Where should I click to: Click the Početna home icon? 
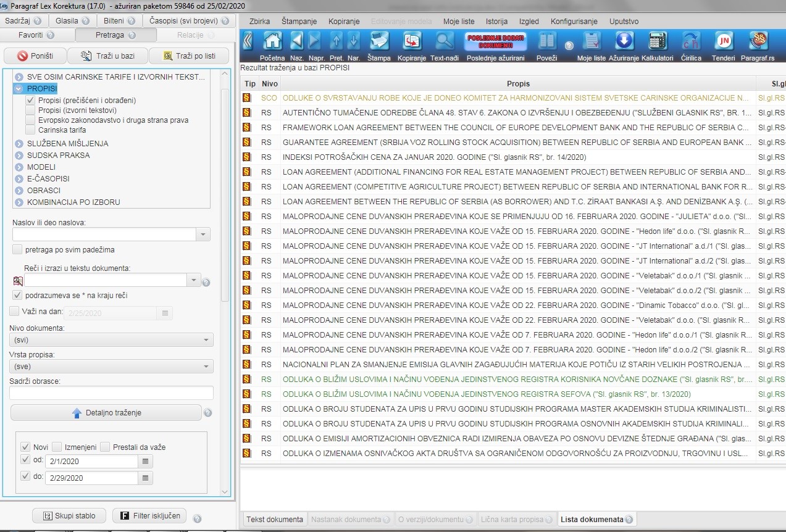coord(272,42)
